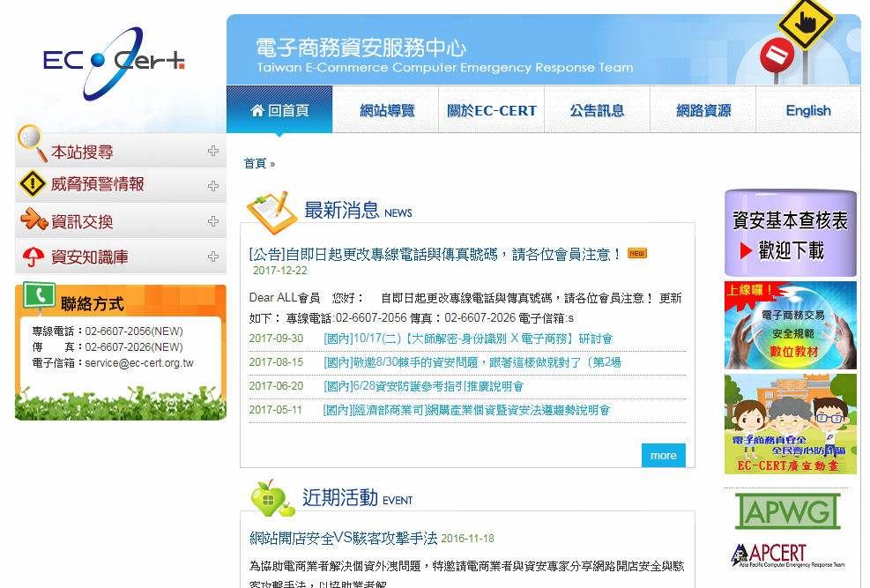
Task: Click the date 2017-08-15
Action: [x=276, y=362]
